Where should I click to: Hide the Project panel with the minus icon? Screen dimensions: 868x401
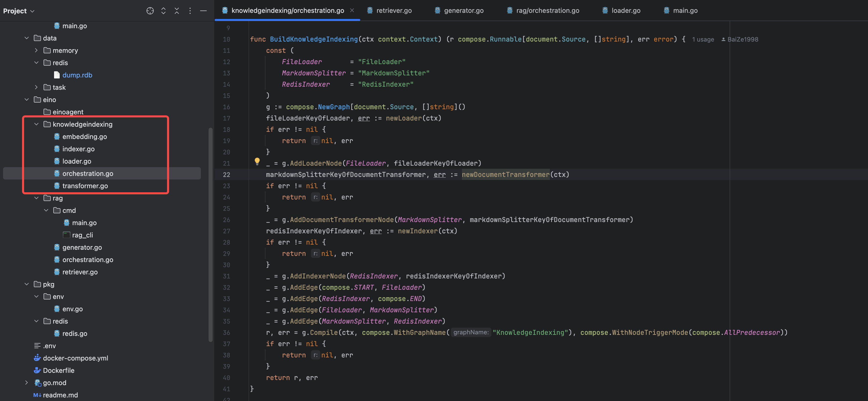tap(203, 11)
